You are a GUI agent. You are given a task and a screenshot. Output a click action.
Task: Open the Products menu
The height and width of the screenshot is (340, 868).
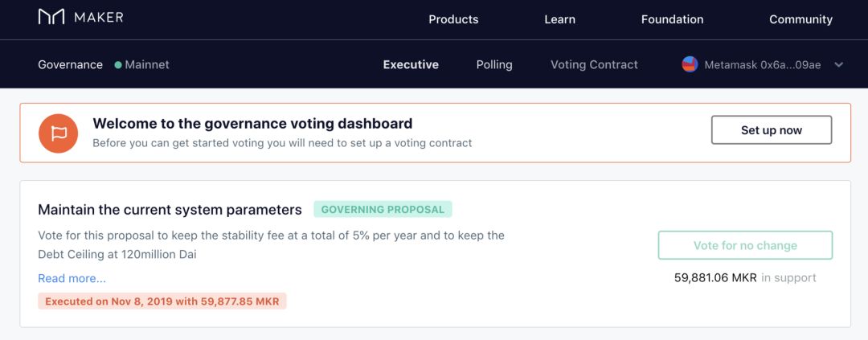point(453,19)
